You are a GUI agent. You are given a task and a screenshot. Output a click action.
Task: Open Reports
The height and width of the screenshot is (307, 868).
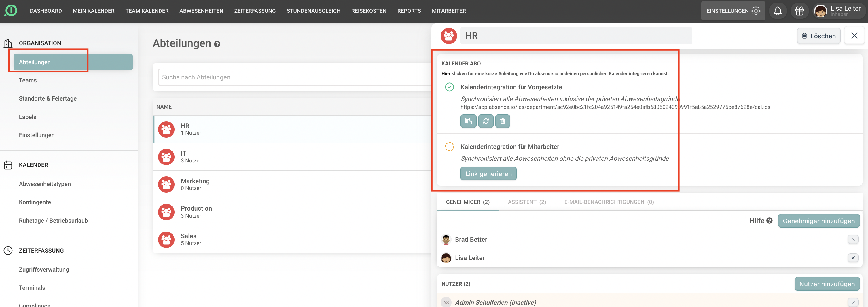[x=409, y=11]
